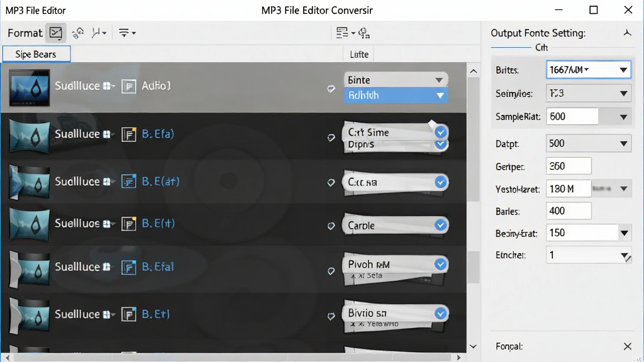
Task: Open the Seimylos dropdown
Action: [588, 94]
